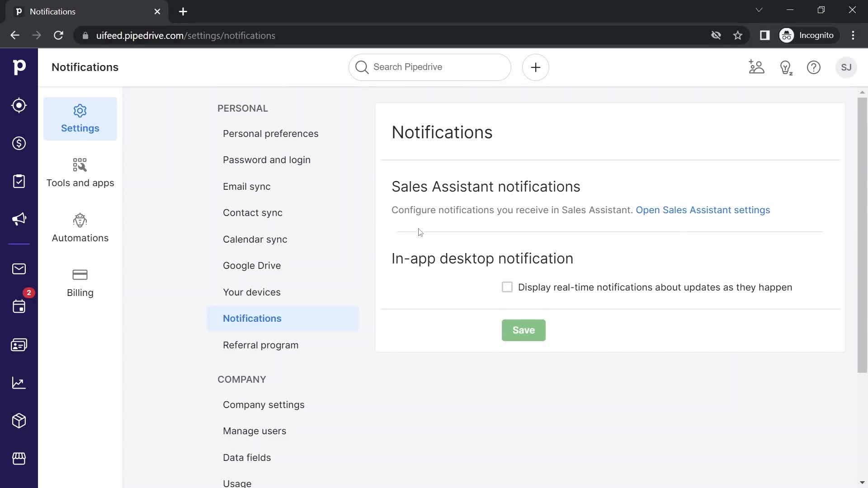Open Referral program page
Image resolution: width=868 pixels, height=488 pixels.
pos(260,345)
